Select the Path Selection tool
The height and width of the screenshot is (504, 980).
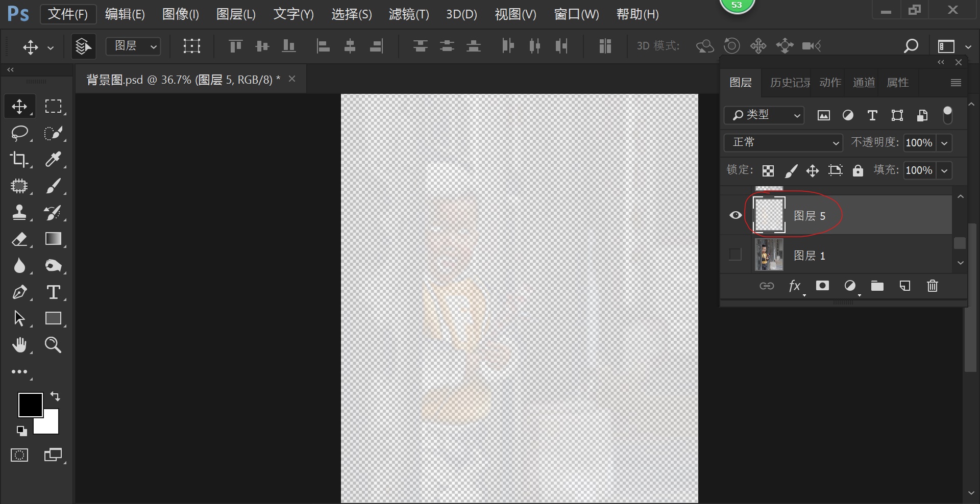click(19, 319)
